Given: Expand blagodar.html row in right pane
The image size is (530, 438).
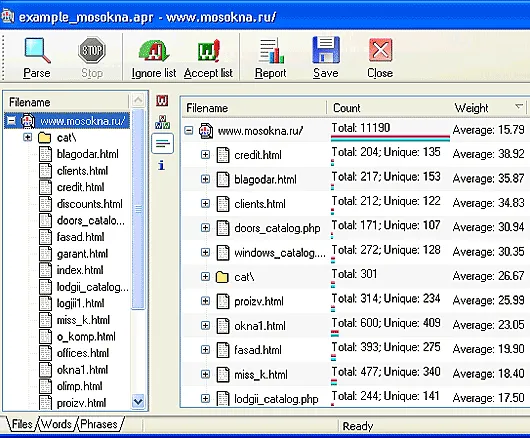Looking at the screenshot, I should [x=205, y=179].
